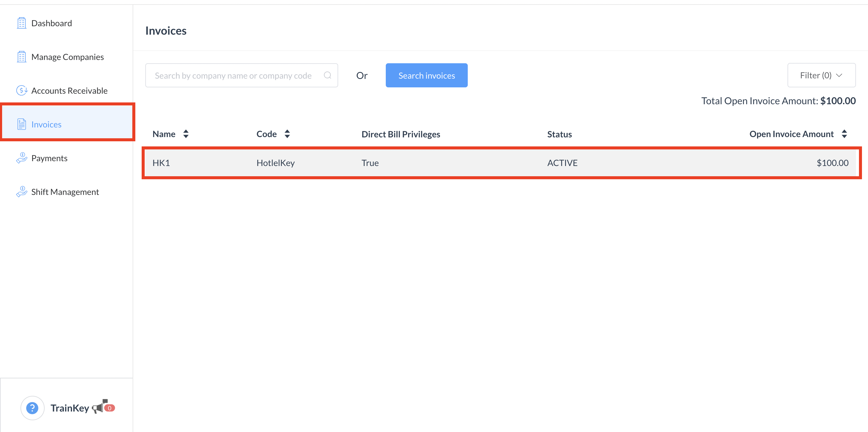Select the HK1 company row

click(501, 163)
